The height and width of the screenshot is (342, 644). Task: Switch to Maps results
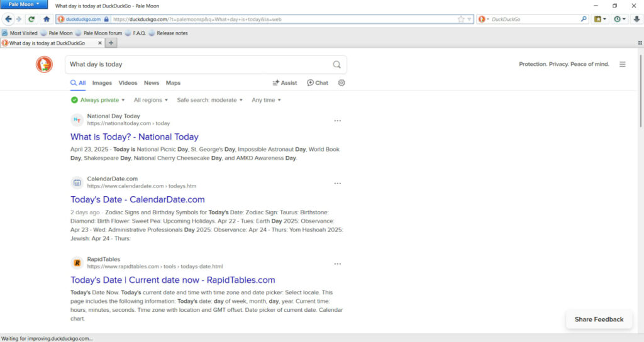pyautogui.click(x=173, y=83)
